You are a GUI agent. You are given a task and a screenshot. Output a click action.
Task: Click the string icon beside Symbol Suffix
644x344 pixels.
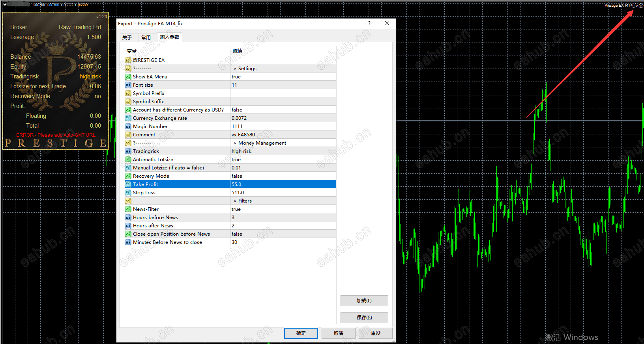click(x=128, y=102)
